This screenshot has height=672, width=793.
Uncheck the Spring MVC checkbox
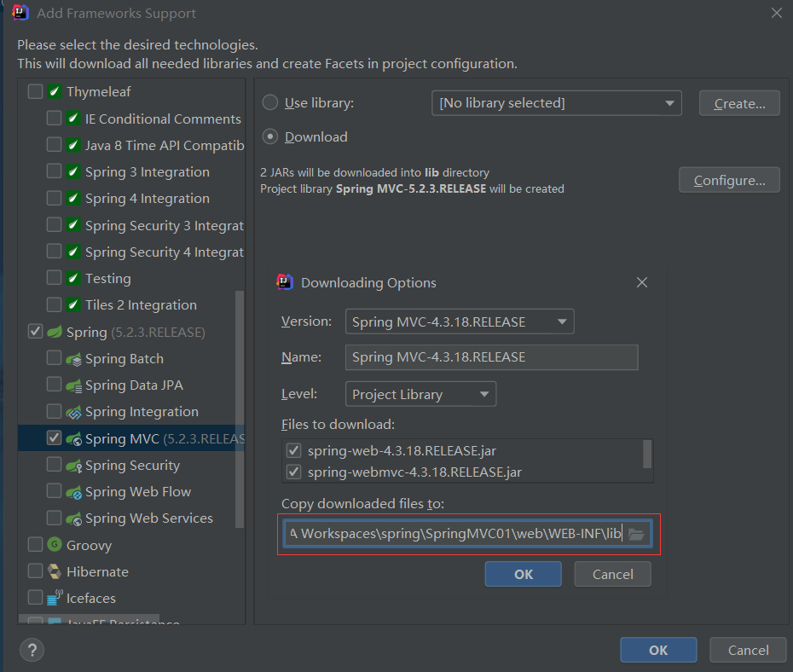(54, 437)
